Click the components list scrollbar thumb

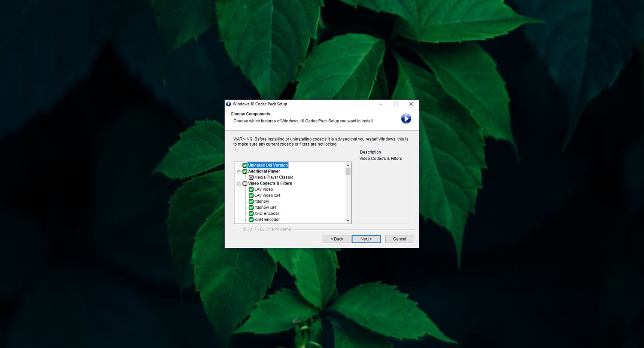[348, 171]
